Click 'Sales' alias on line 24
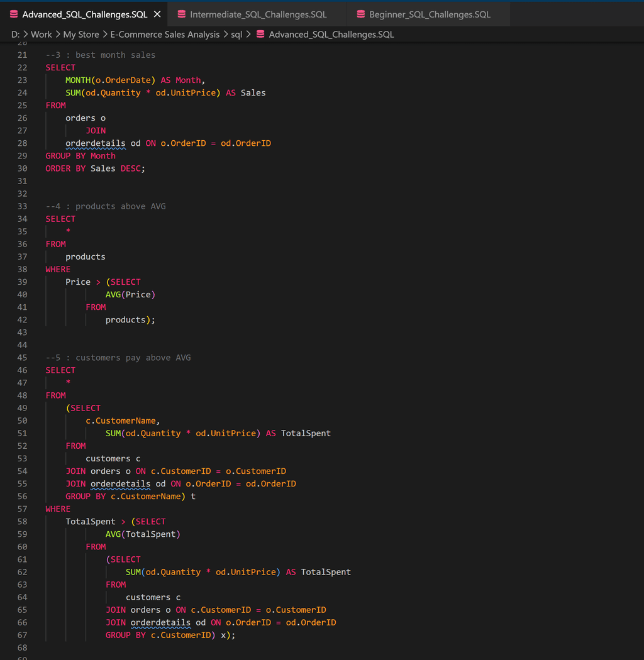Screen dimensions: 644x660 pos(253,92)
